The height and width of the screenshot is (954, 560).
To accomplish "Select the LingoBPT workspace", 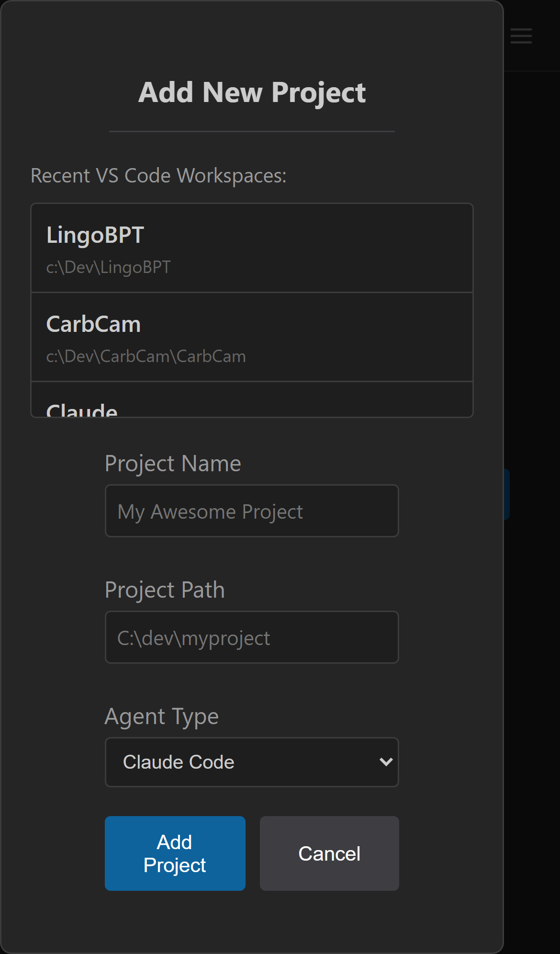I will 252,248.
